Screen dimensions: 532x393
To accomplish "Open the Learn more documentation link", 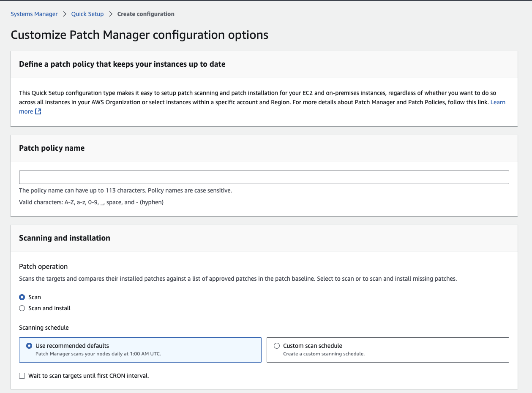I will point(498,102).
